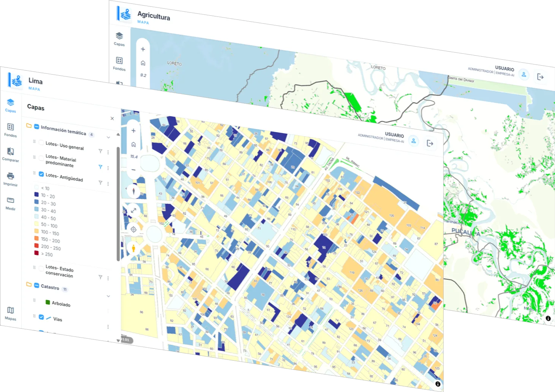Click the USUARIO label in Lima window

pyautogui.click(x=394, y=135)
